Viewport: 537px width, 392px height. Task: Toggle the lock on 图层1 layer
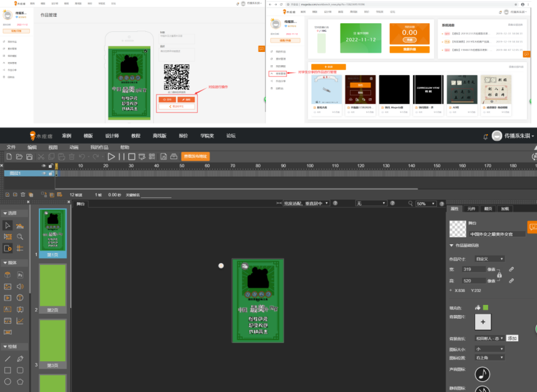50,173
